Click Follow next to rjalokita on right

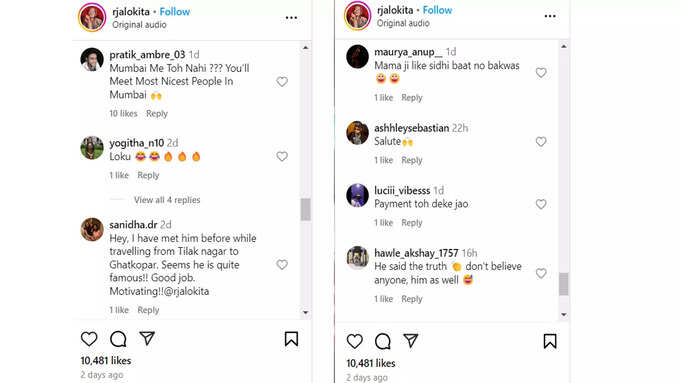(x=437, y=10)
